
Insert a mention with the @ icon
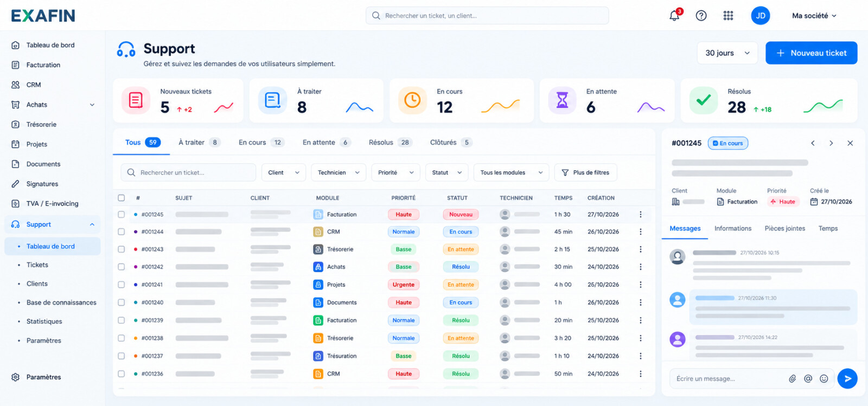tap(808, 379)
